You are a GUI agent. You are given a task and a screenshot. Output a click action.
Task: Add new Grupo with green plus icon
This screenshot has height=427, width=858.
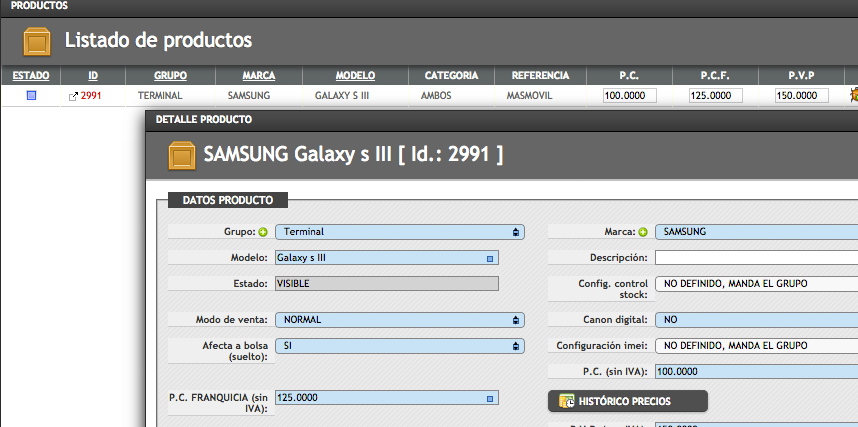[263, 232]
